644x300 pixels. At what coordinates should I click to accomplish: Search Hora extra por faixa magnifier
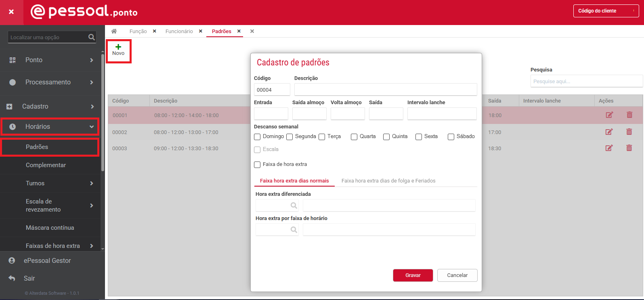pyautogui.click(x=294, y=230)
